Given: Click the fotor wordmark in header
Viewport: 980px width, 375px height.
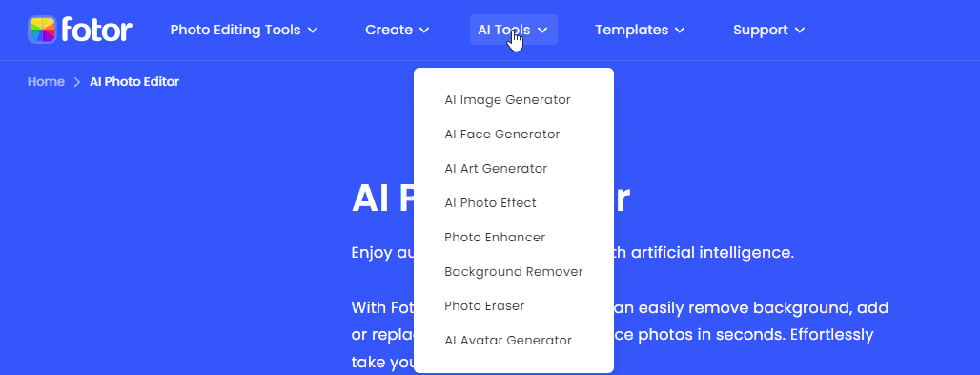Looking at the screenshot, I should (x=97, y=29).
